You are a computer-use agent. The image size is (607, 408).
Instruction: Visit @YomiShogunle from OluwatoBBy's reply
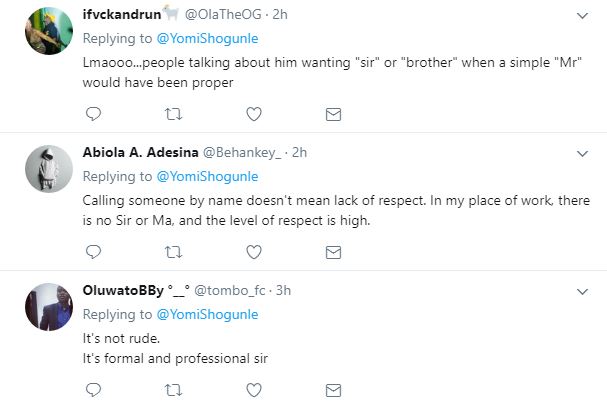tap(205, 314)
